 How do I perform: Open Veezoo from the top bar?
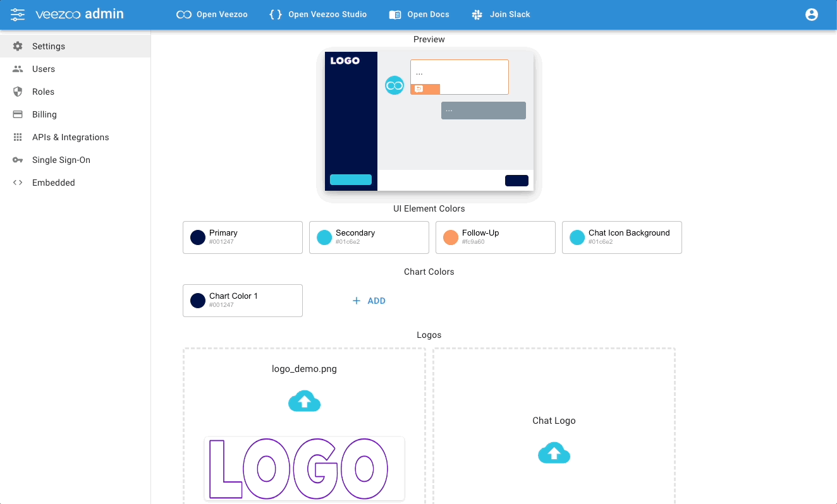(x=212, y=15)
